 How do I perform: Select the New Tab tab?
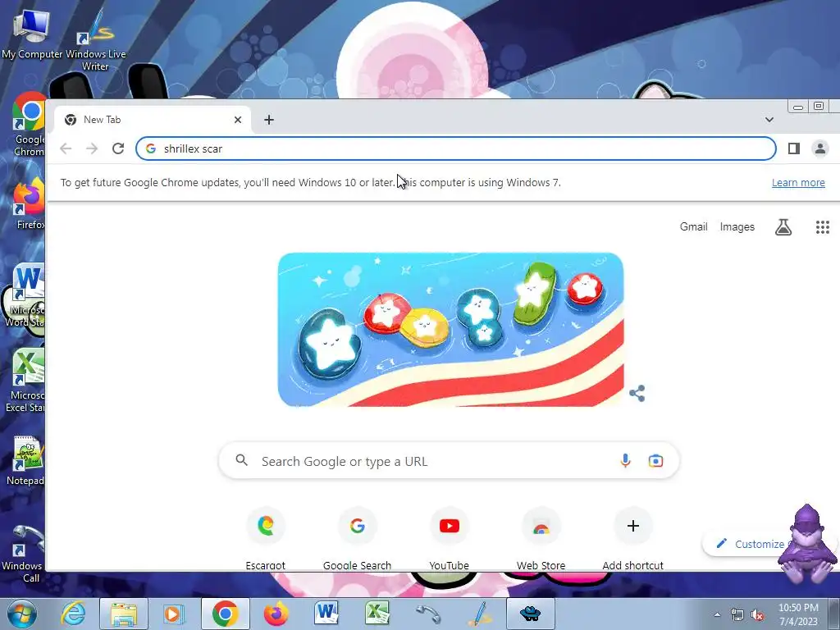153,120
